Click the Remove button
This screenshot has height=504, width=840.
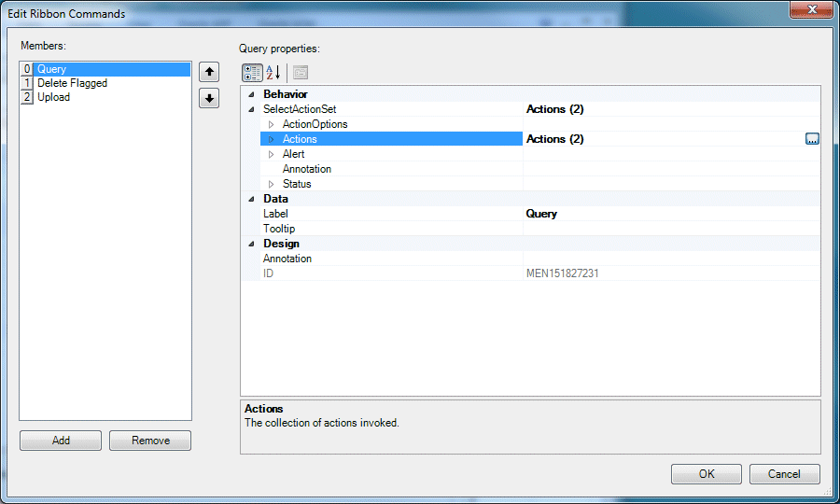pyautogui.click(x=150, y=441)
